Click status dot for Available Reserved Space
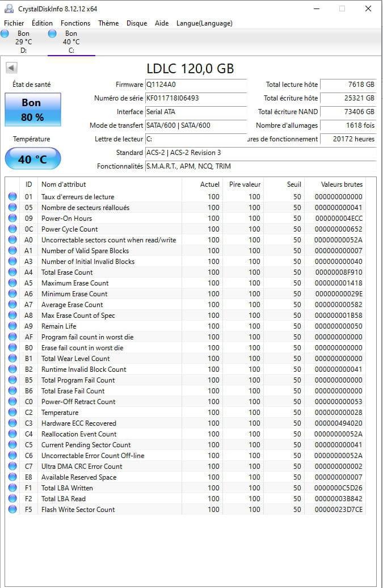This screenshot has height=588, width=383. pos(12,477)
